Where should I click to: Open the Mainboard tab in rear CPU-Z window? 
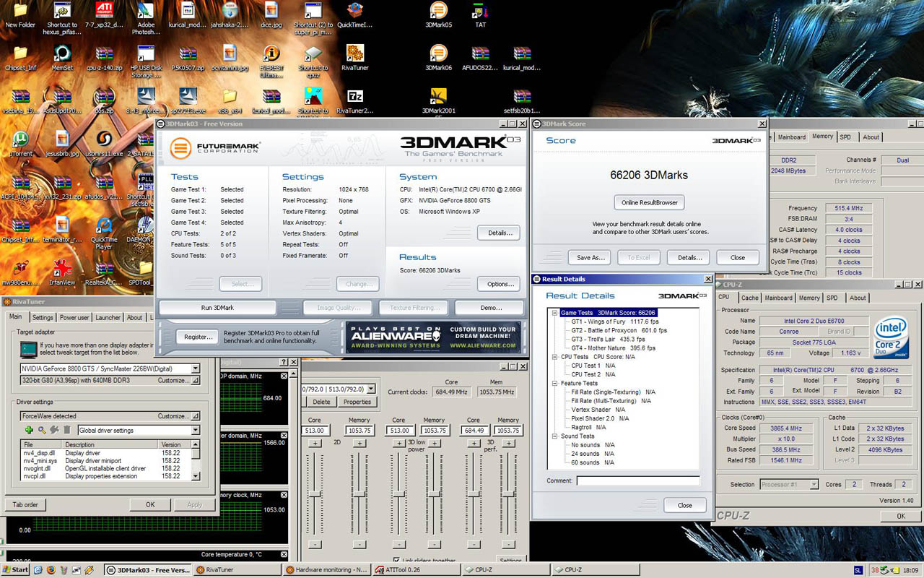coord(792,137)
